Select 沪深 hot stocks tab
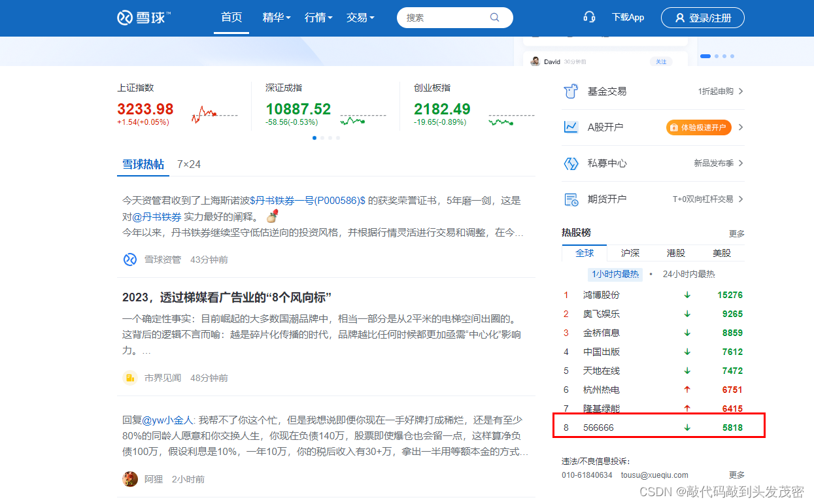Image resolution: width=814 pixels, height=504 pixels. [x=630, y=253]
